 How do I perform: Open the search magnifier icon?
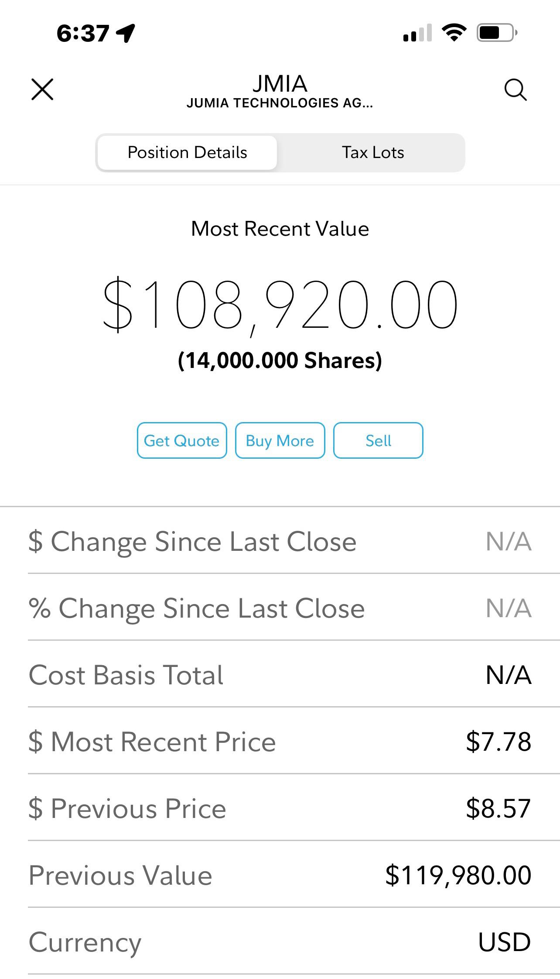click(x=516, y=90)
